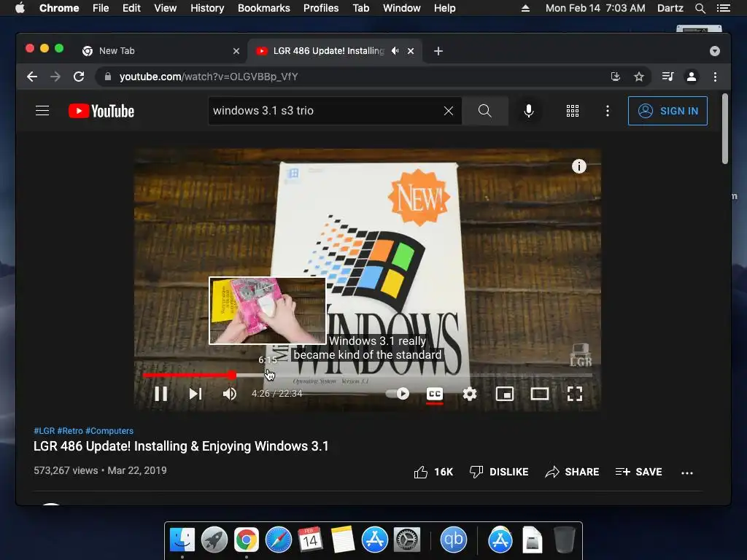747x560 pixels.
Task: Close the New Tab tab
Action: point(236,51)
